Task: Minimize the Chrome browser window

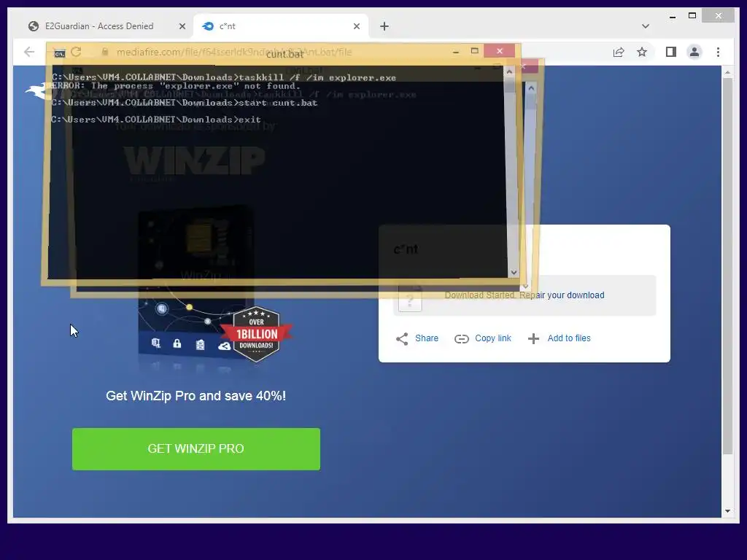Action: [672, 16]
